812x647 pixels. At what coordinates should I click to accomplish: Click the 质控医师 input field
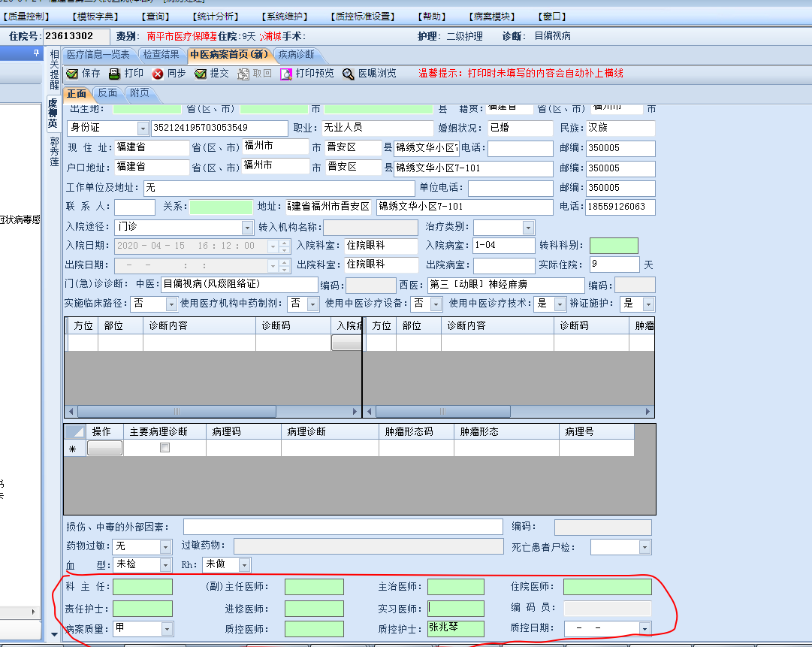coord(314,629)
